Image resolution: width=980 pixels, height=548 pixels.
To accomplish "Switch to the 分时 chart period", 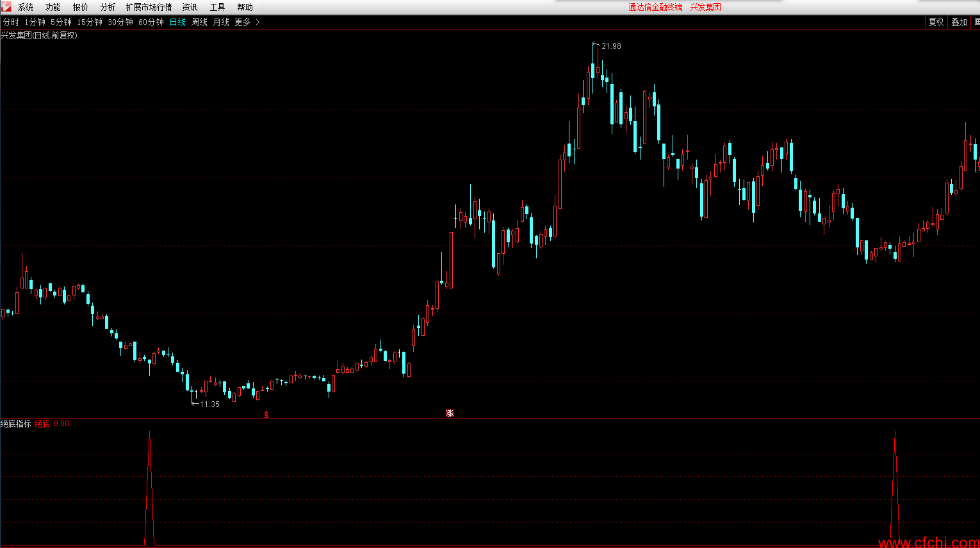I will [x=11, y=22].
